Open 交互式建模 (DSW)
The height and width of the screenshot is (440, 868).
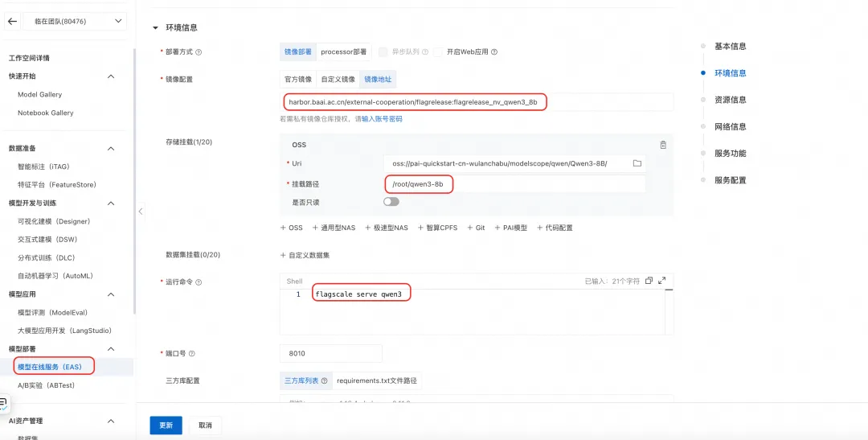tap(47, 240)
